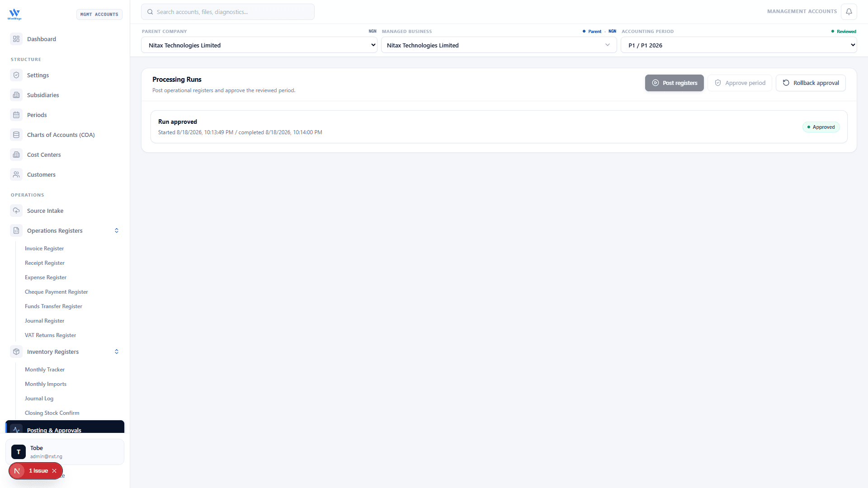Open the Funds Transfer Register
The image size is (868, 488).
[53, 306]
